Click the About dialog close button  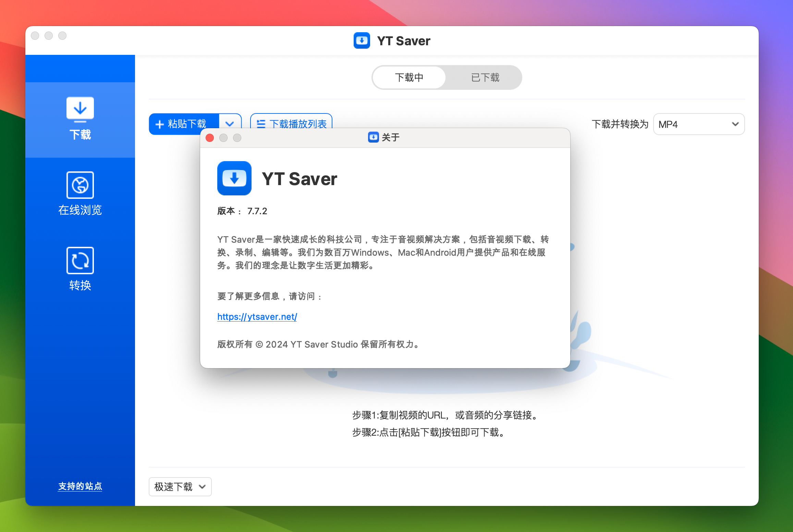coord(209,138)
